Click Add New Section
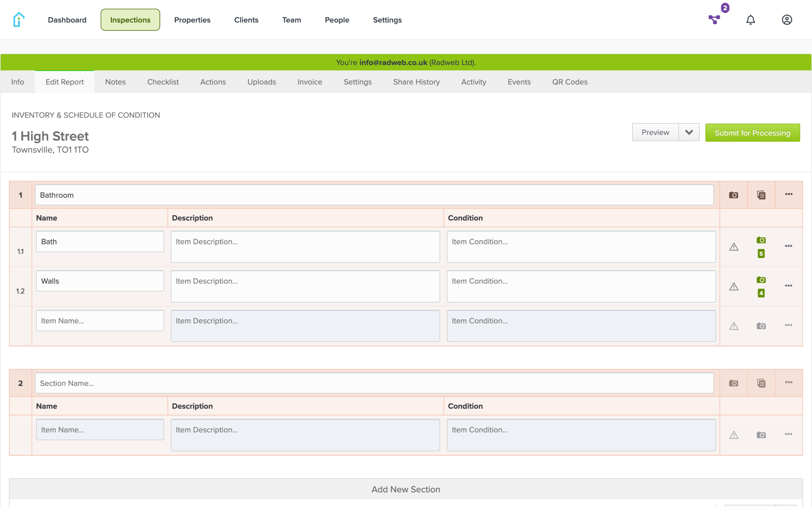812x507 pixels. click(406, 489)
